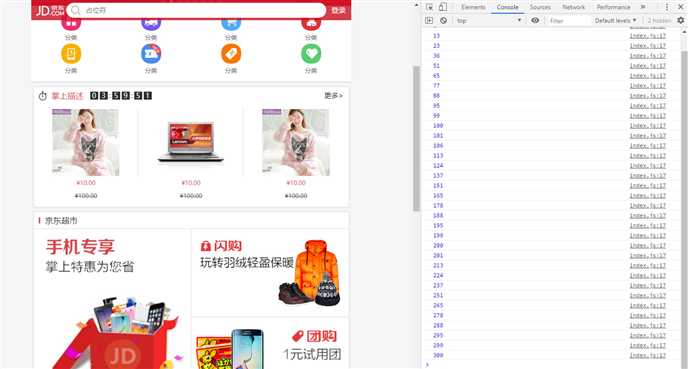688x369 pixels.
Task: Click the magnifier search icon
Action: pos(75,10)
